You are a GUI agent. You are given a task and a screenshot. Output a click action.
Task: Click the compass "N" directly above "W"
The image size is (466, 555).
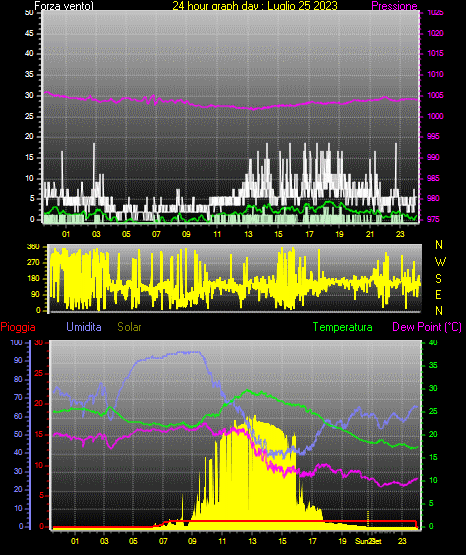tap(439, 245)
